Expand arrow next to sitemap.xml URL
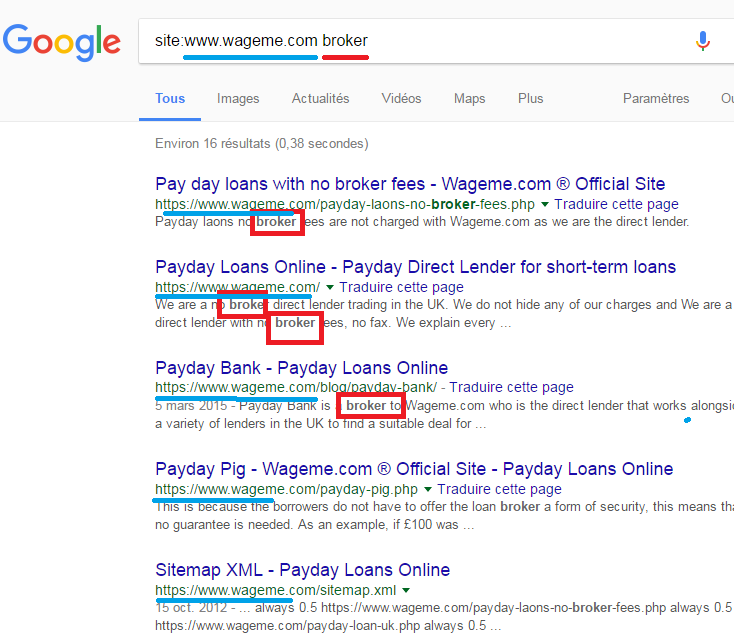The height and width of the screenshot is (634, 734). 406,590
